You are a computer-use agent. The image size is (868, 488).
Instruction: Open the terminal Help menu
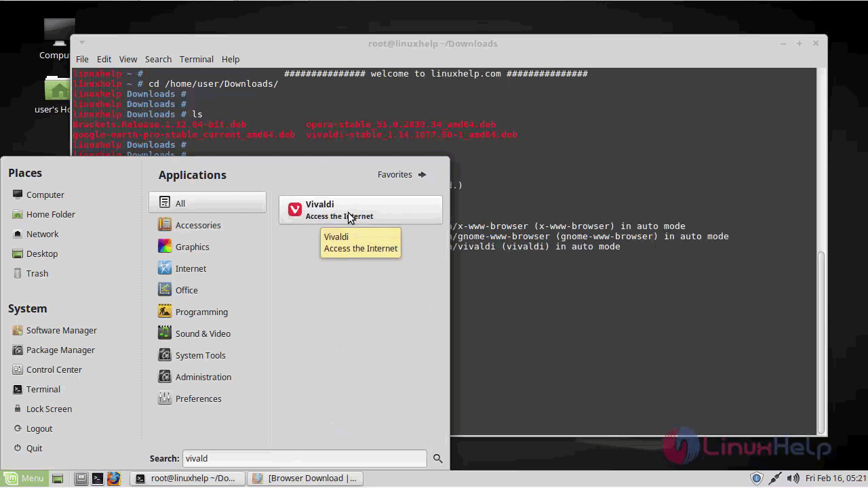pos(231,59)
